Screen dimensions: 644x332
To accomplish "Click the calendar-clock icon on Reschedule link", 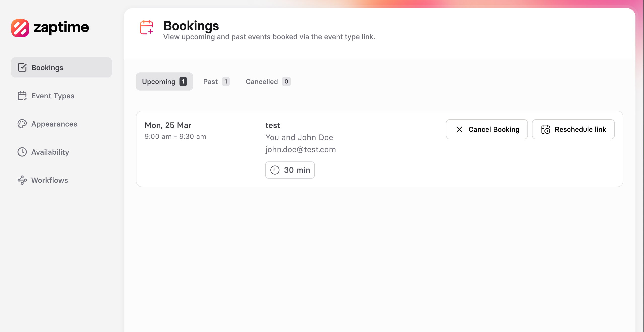I will coord(546,129).
